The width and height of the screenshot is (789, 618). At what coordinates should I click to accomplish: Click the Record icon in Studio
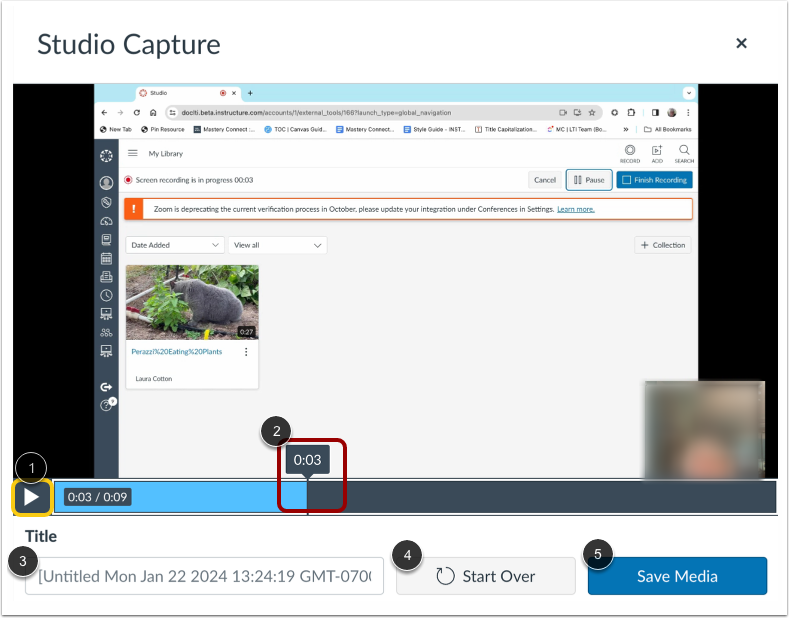pos(629,153)
